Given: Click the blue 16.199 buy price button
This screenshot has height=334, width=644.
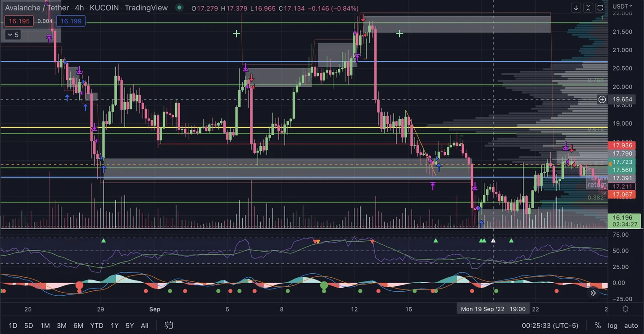Looking at the screenshot, I should click(x=71, y=21).
